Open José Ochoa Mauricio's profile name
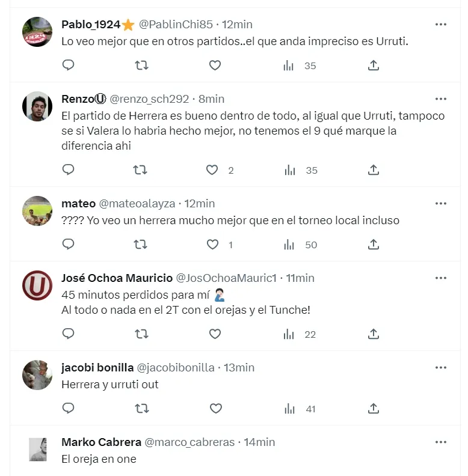 coord(117,278)
